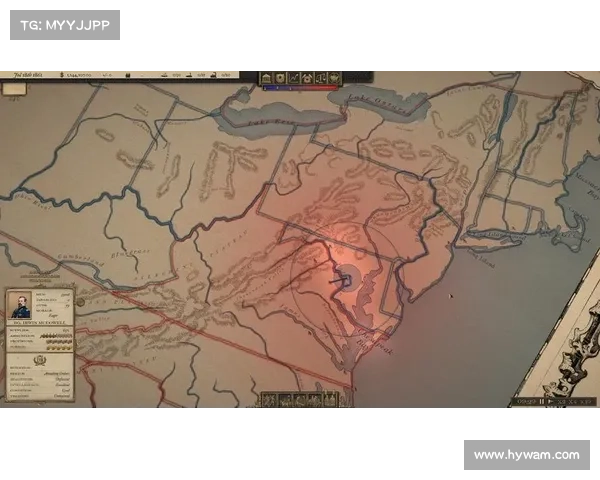Click the last ship resource icon in top bar

(214, 75)
